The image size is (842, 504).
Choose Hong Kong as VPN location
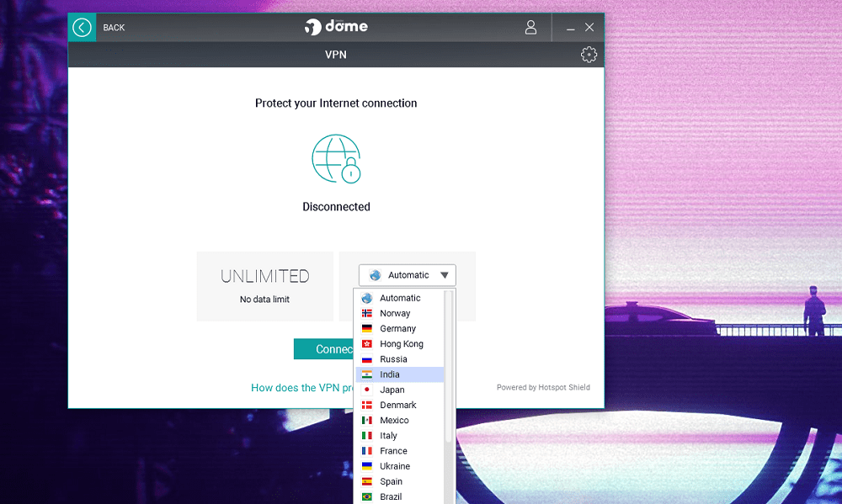(x=399, y=343)
